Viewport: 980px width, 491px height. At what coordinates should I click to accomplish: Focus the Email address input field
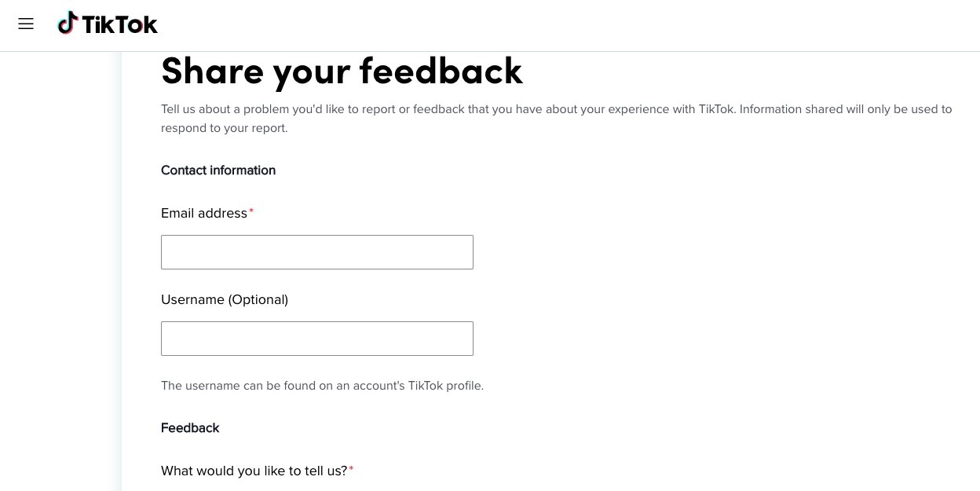316,252
